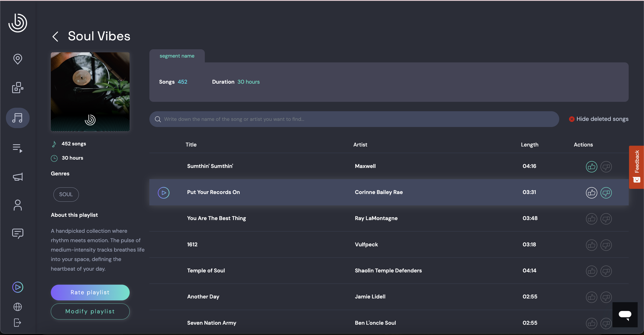
Task: Open the user profile sidebar icon
Action: (x=18, y=205)
